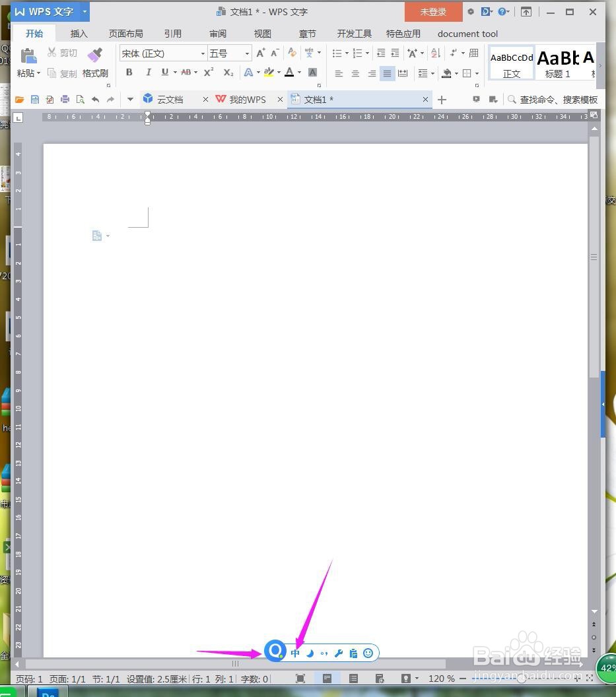Image resolution: width=616 pixels, height=697 pixels.
Task: Expand the line spacing dropdown arrow
Action: tap(432, 73)
